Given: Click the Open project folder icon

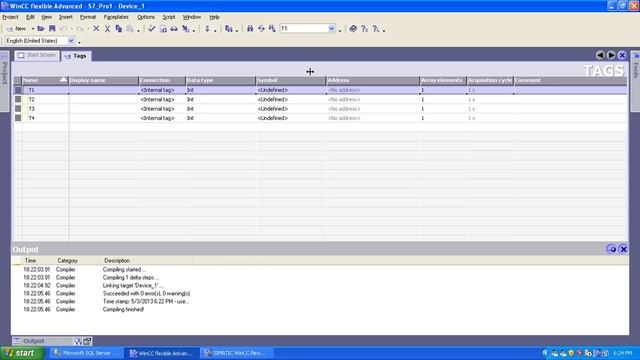Looking at the screenshot, I should [41, 29].
